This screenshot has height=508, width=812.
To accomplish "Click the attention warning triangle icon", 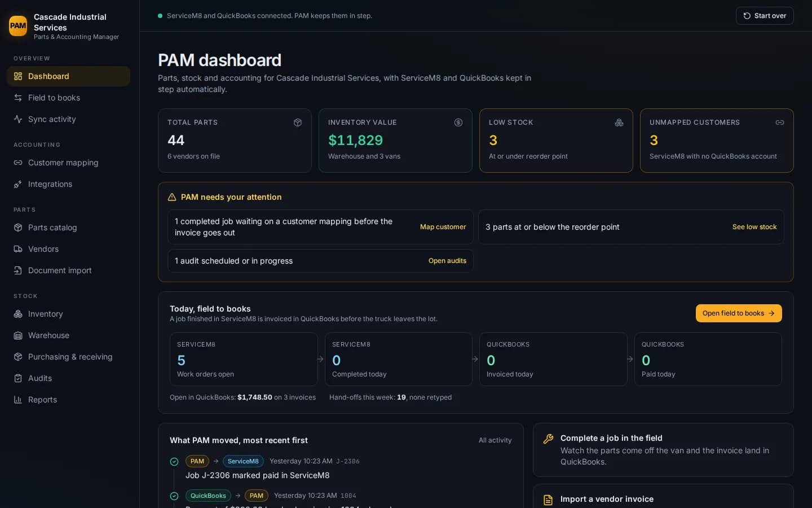I will click(x=172, y=197).
